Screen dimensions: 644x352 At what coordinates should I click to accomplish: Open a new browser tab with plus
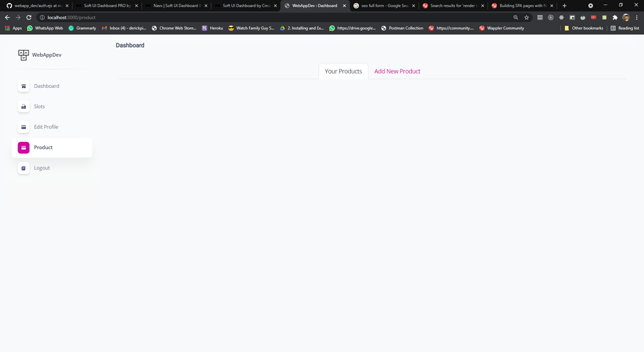click(x=564, y=6)
